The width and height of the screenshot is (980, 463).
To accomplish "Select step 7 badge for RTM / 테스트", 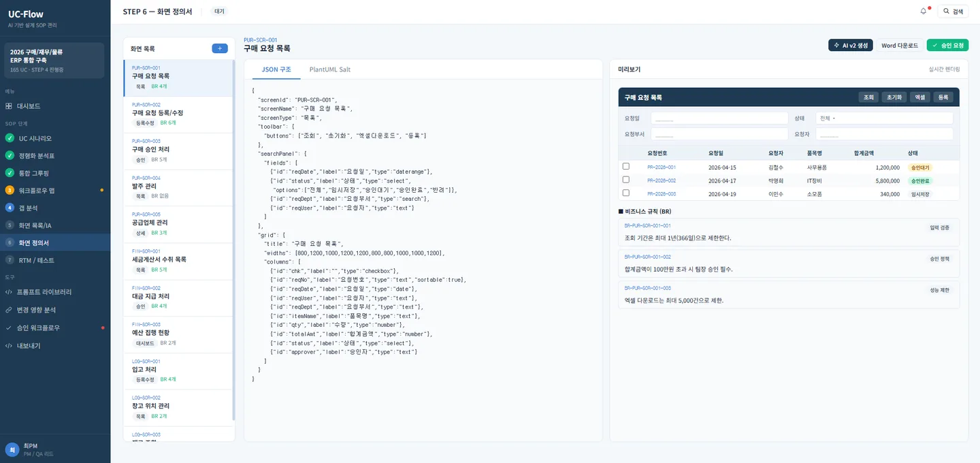I will [x=10, y=260].
